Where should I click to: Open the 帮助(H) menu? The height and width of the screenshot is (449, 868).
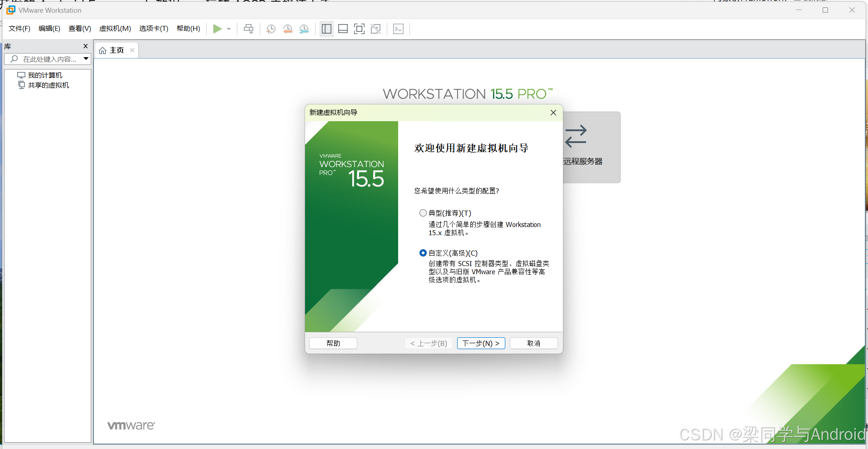point(188,29)
